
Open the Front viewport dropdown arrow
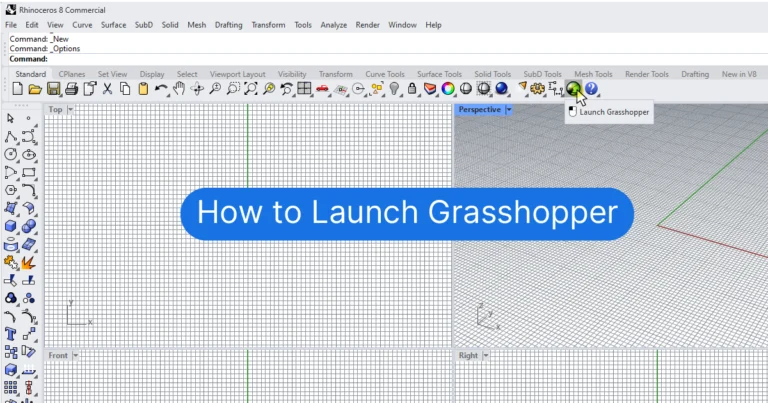tap(75, 356)
